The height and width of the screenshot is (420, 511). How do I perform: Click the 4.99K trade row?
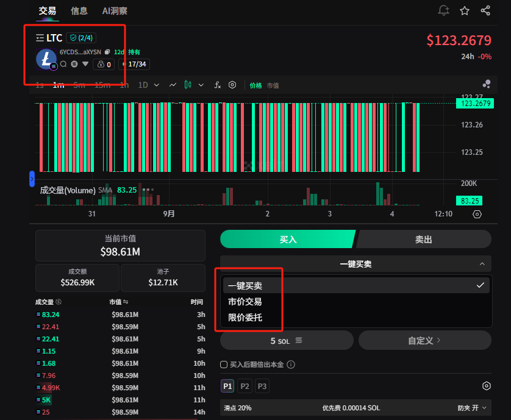tap(120, 388)
